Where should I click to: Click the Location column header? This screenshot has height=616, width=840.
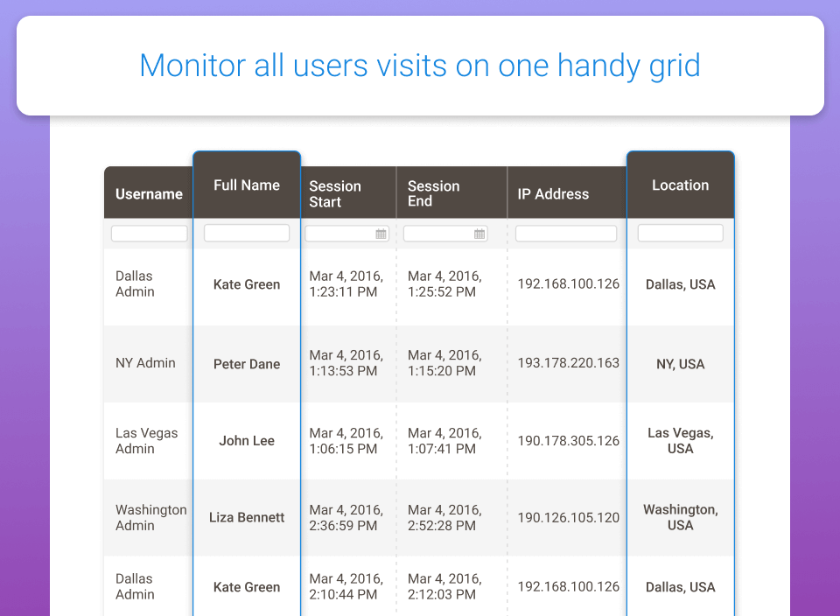tap(680, 185)
